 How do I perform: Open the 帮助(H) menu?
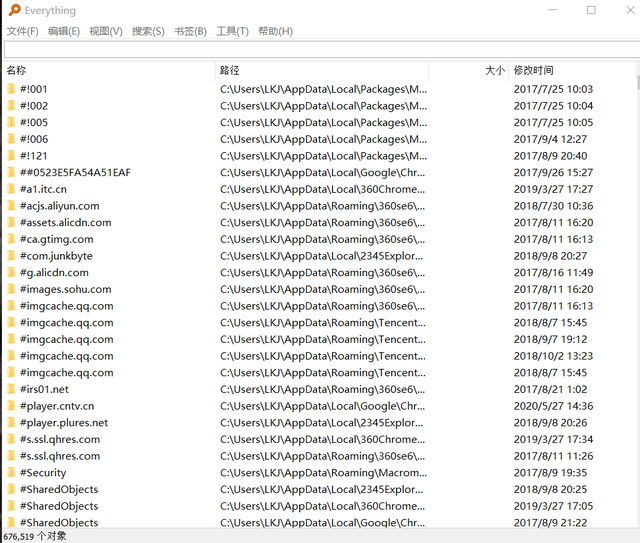click(275, 31)
